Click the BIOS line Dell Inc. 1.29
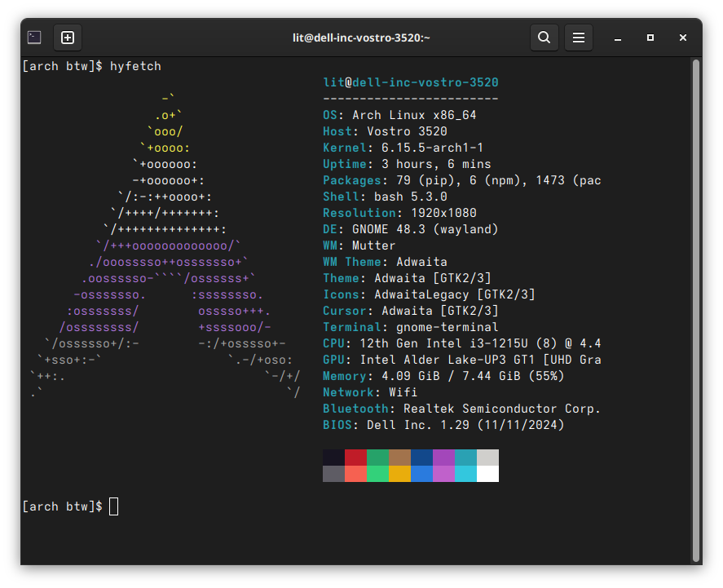The image size is (723, 588). point(443,425)
